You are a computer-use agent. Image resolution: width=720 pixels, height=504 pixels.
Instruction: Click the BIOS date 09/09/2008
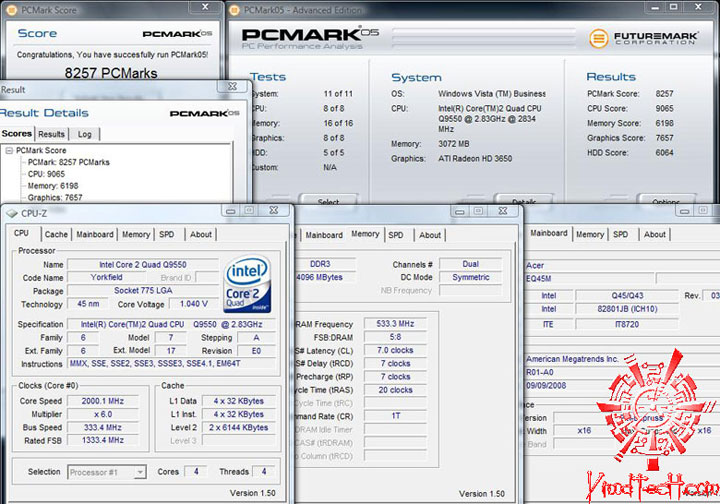point(546,386)
